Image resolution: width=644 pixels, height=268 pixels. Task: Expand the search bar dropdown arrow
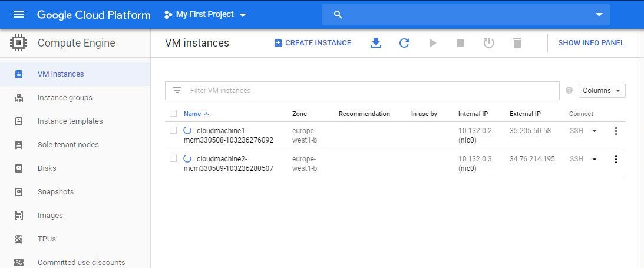point(599,15)
